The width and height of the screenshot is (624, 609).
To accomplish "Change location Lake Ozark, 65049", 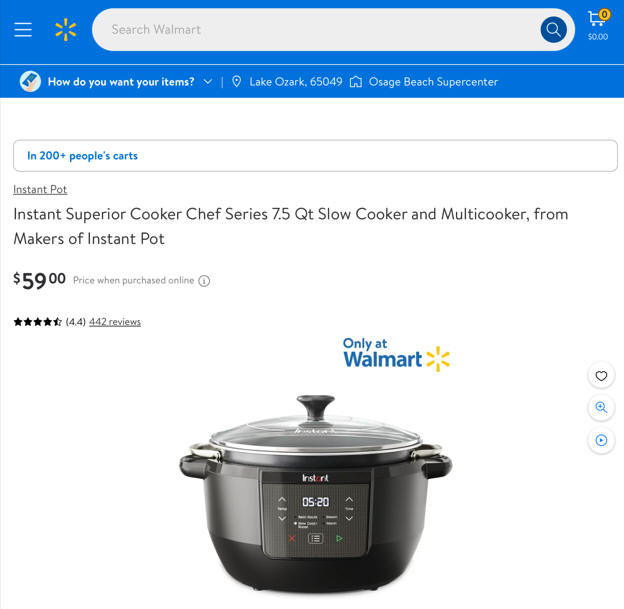I will coord(296,82).
